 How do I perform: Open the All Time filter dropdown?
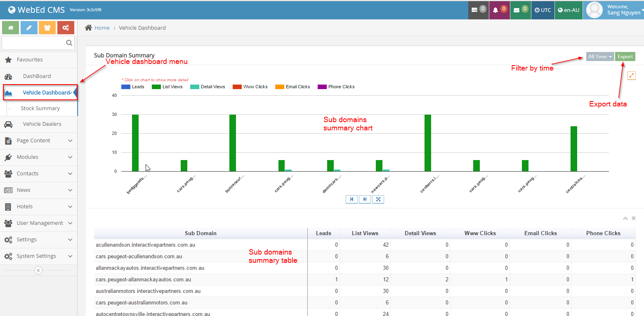click(x=600, y=57)
